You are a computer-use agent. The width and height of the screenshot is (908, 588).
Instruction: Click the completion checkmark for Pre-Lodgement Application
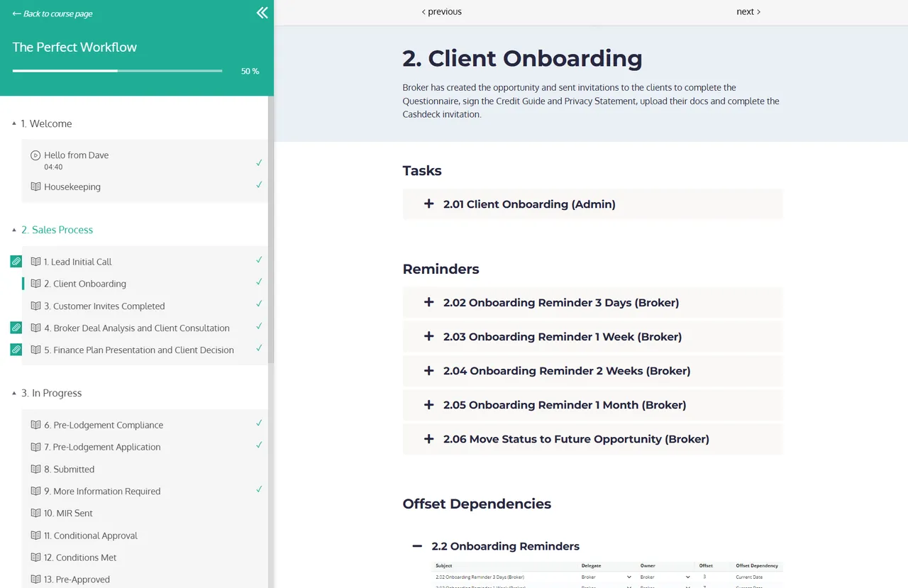[259, 445]
